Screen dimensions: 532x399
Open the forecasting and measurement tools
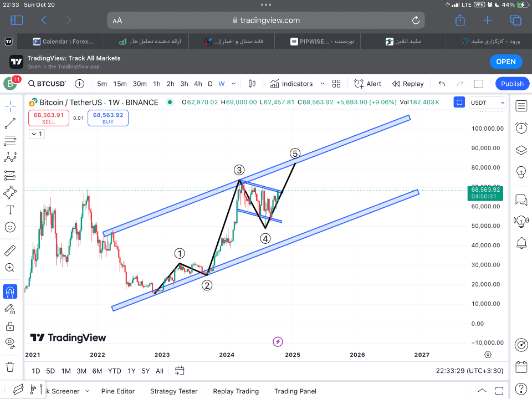pos(10,176)
